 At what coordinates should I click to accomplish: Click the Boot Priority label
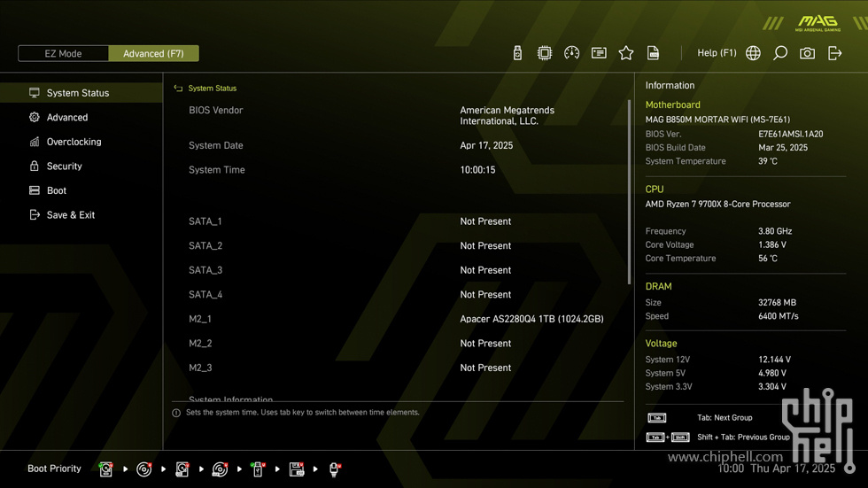54,469
